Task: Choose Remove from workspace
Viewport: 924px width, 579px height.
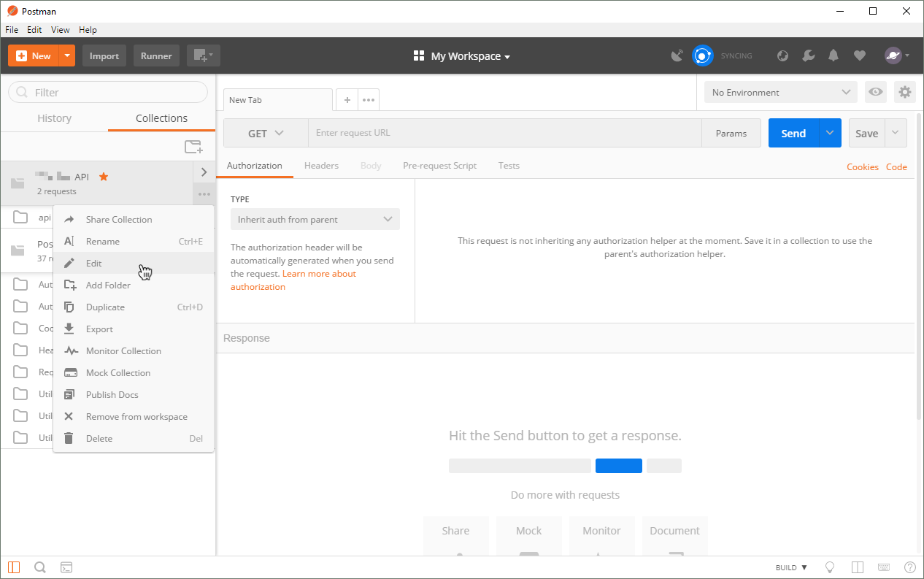Action: click(x=134, y=416)
